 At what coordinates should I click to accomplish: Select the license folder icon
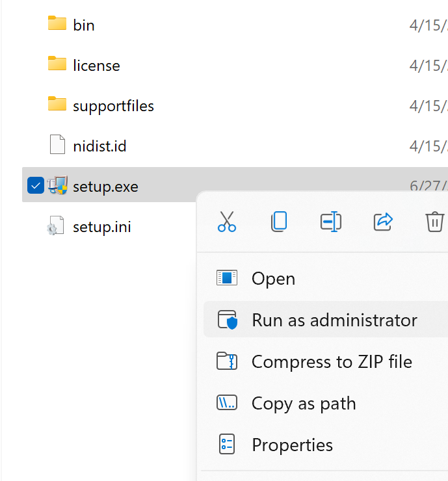57,63
